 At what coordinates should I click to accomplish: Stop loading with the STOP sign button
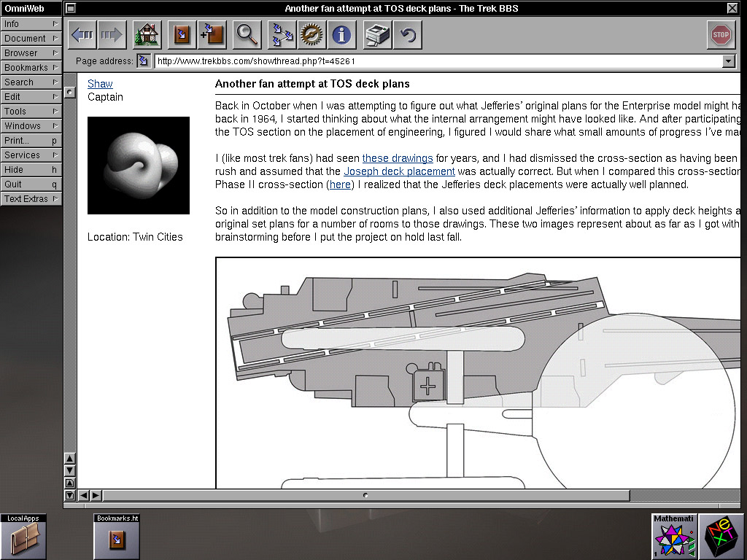[721, 35]
